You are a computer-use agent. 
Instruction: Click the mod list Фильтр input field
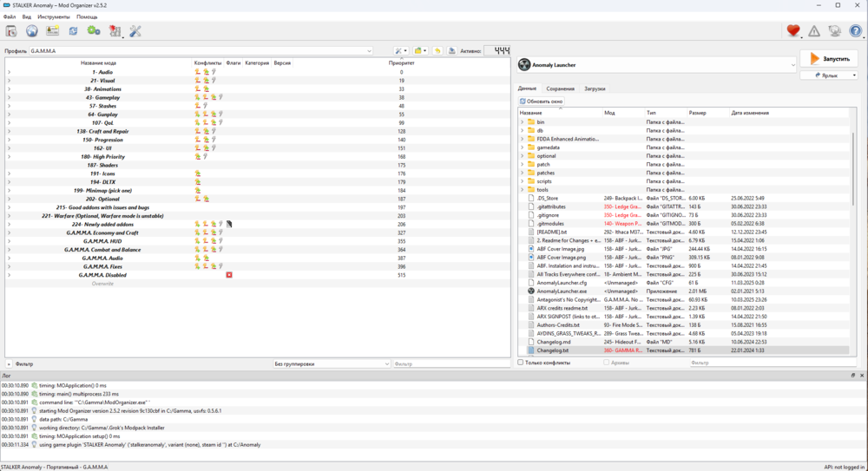point(450,364)
